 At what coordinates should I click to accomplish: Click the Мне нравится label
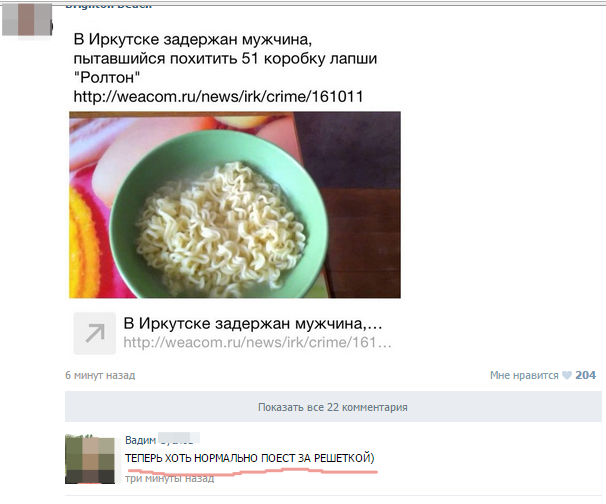524,375
